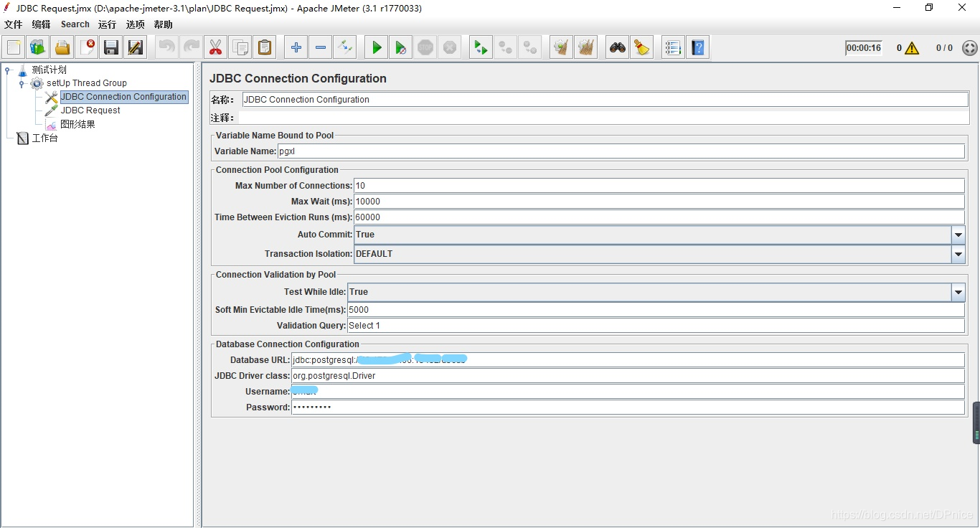Open Search with binoculars icon
This screenshot has height=528, width=980.
618,48
